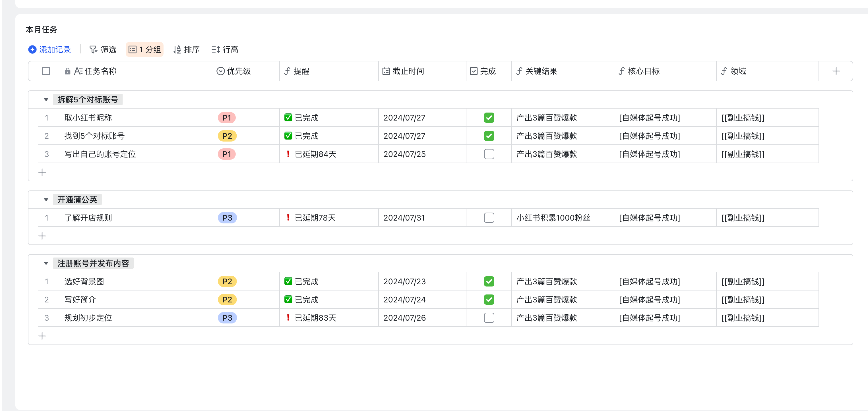Click the lock icon beside 任务名称
The width and height of the screenshot is (868, 411).
pos(67,71)
